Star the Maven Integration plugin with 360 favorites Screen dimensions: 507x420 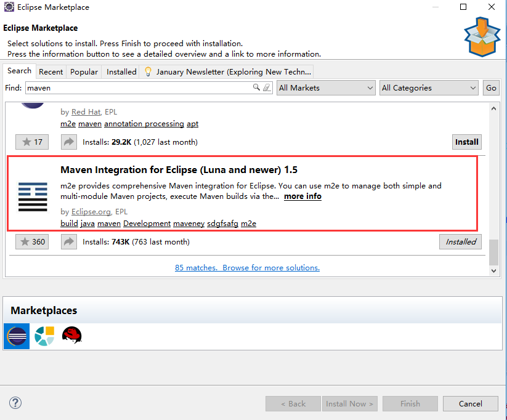coord(32,241)
